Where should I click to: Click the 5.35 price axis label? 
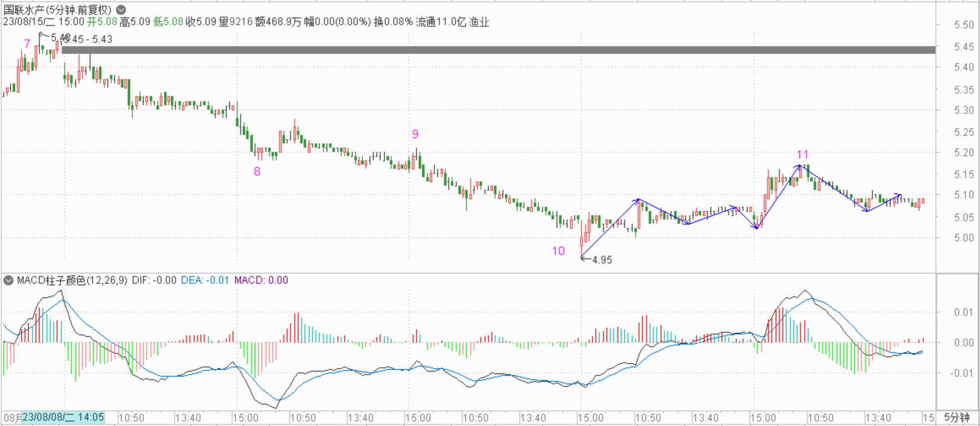964,90
